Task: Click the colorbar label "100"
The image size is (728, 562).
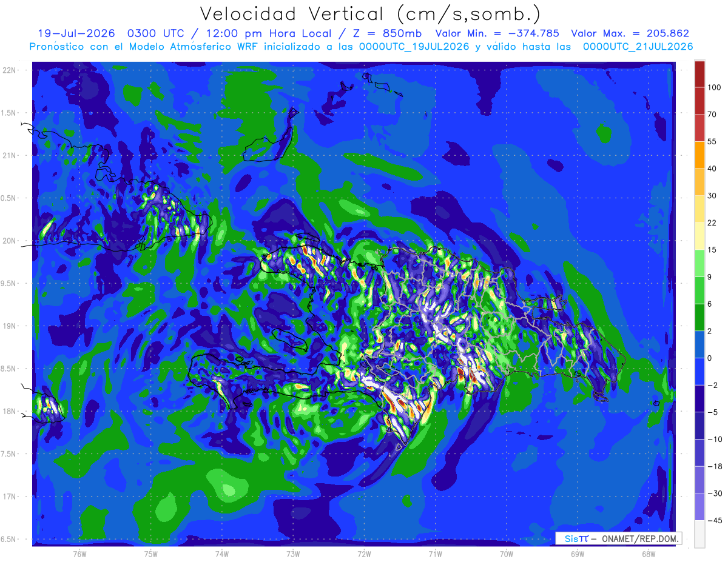Action: coord(714,88)
